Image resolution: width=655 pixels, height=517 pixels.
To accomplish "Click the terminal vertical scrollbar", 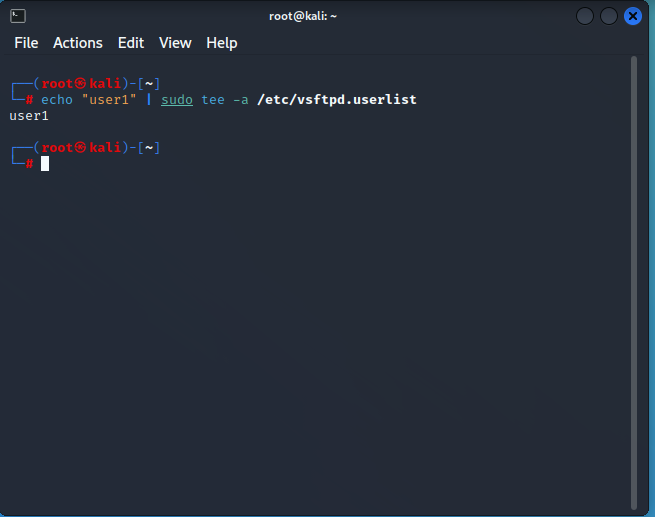I will click(x=634, y=282).
